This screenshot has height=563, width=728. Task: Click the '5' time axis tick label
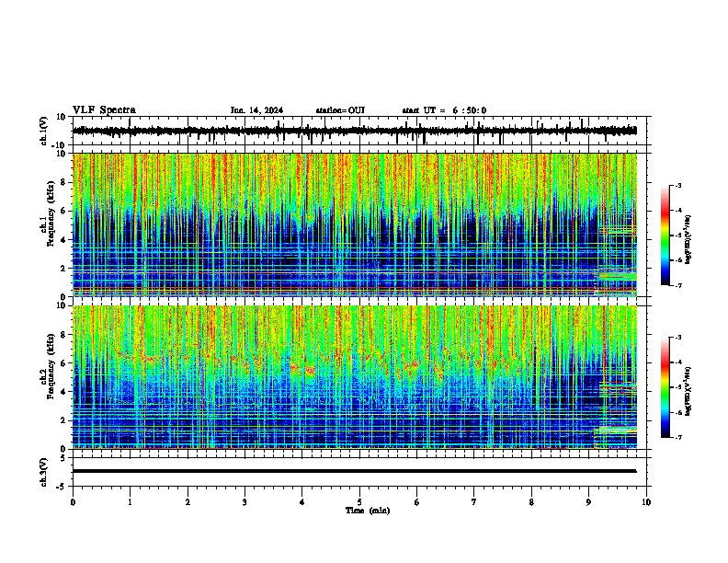359,502
